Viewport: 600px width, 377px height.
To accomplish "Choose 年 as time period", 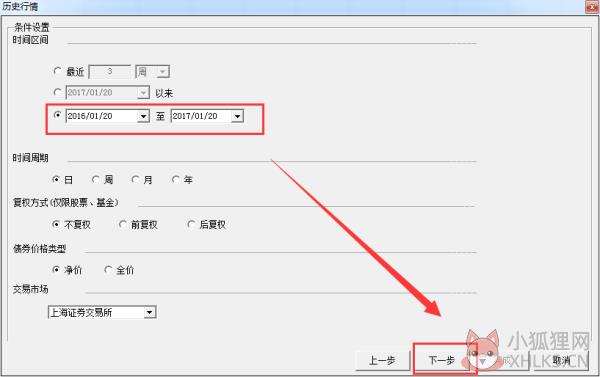I will [176, 179].
